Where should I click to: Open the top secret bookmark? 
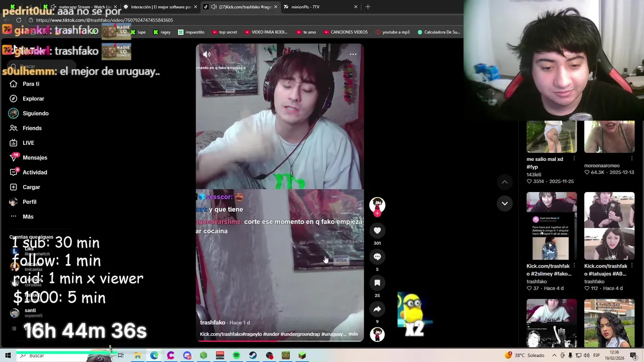(x=224, y=32)
